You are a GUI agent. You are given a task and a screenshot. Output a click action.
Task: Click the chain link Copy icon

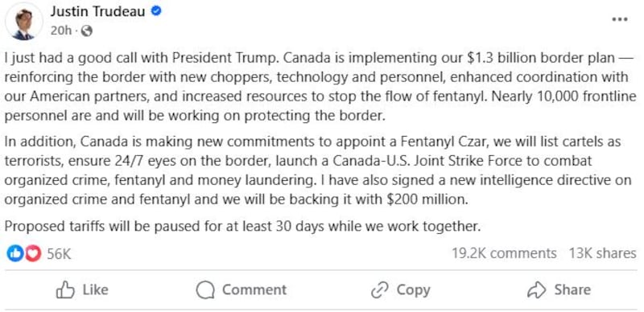point(380,290)
